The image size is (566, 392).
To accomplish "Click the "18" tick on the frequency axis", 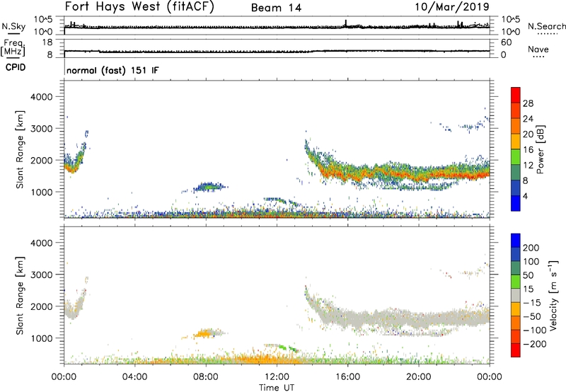I will [x=47, y=42].
